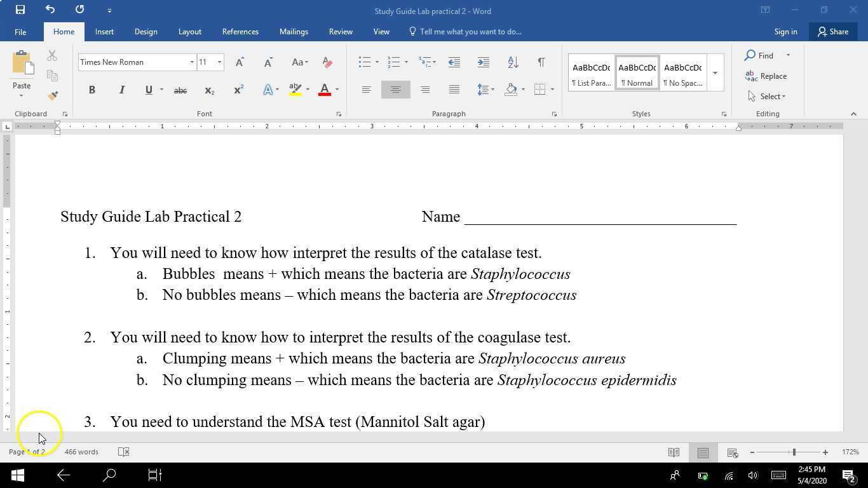This screenshot has height=488, width=868.
Task: Open the Mailings ribbon tab
Action: pyautogui.click(x=294, y=31)
